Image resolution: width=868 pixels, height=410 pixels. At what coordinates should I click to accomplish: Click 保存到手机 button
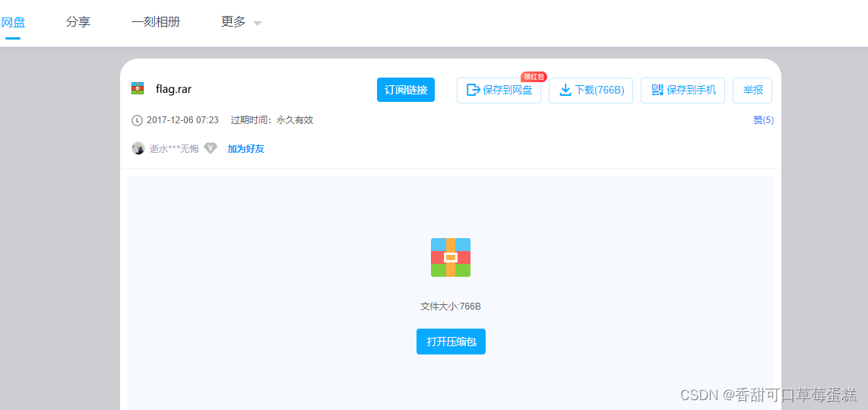(683, 91)
